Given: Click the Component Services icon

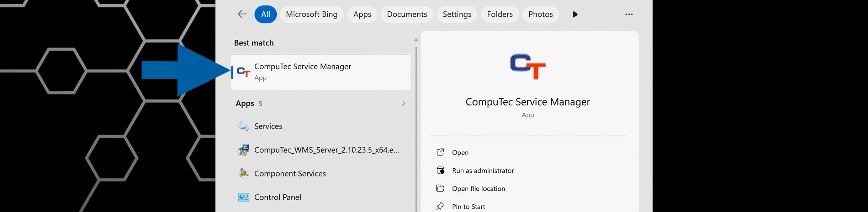Looking at the screenshot, I should point(244,173).
